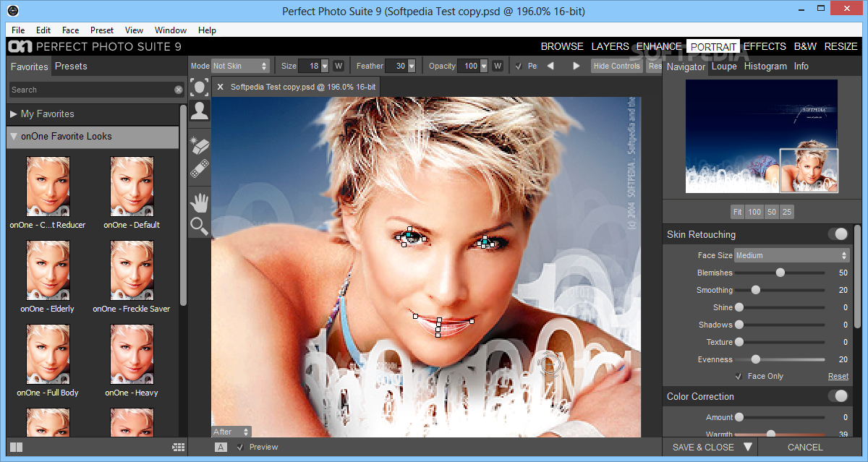Adjust the Smoothing slider handle
This screenshot has height=462, width=868.
coord(756,290)
